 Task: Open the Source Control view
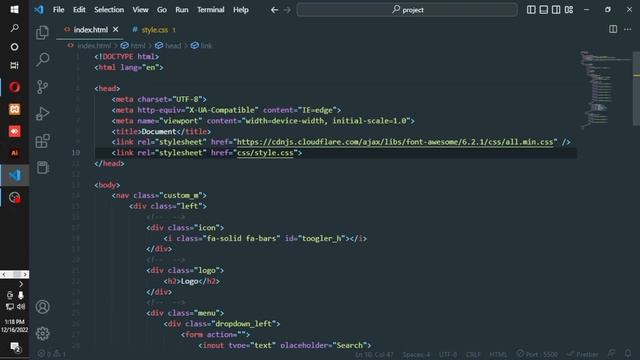coord(42,87)
